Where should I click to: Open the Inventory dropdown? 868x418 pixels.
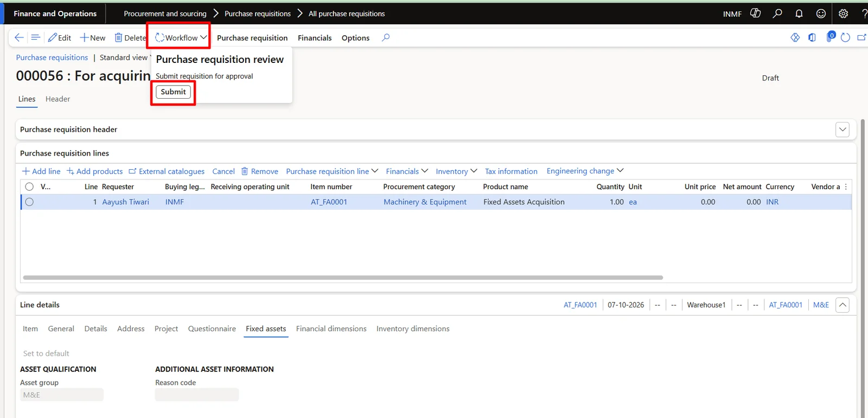[456, 171]
